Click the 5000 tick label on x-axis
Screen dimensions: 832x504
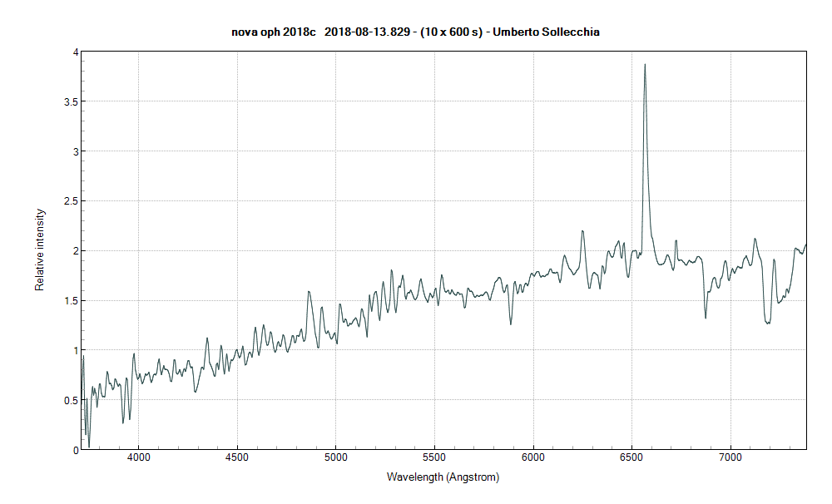tap(337, 457)
